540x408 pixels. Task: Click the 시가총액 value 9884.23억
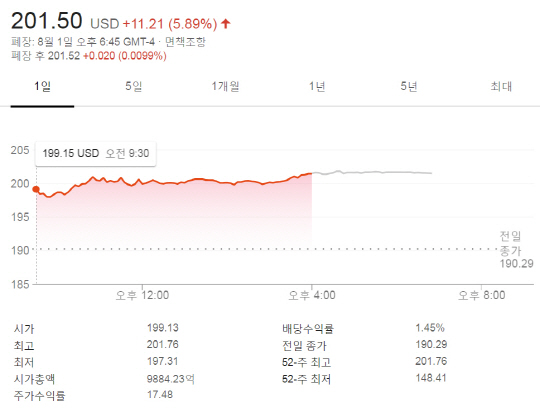click(171, 379)
